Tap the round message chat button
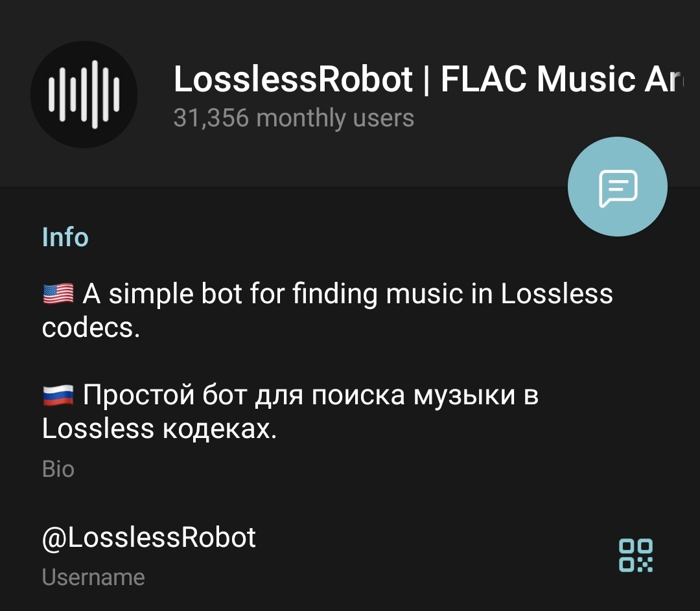The width and height of the screenshot is (700, 611). pos(618,187)
